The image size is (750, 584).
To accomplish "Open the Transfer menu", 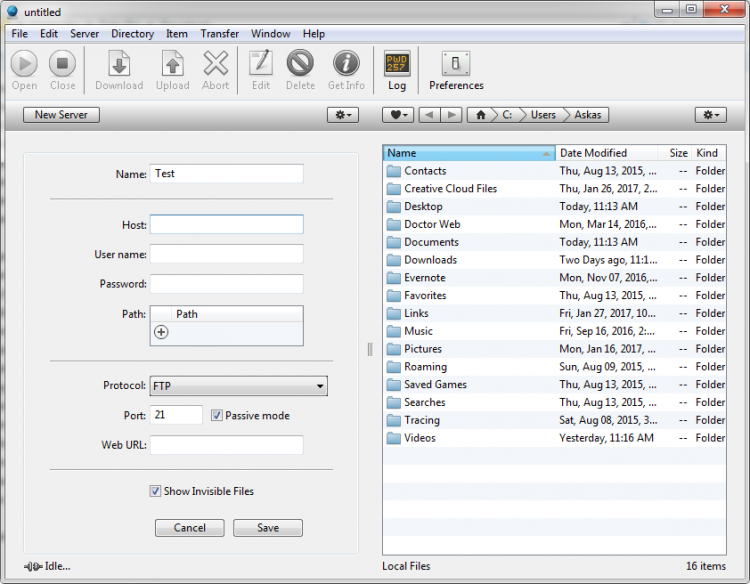I will click(220, 34).
